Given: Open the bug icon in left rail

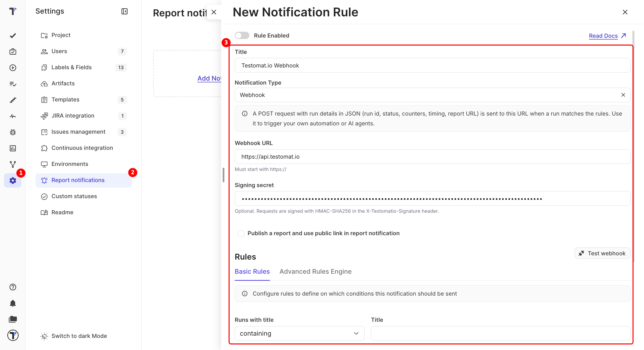Looking at the screenshot, I should click(13, 132).
